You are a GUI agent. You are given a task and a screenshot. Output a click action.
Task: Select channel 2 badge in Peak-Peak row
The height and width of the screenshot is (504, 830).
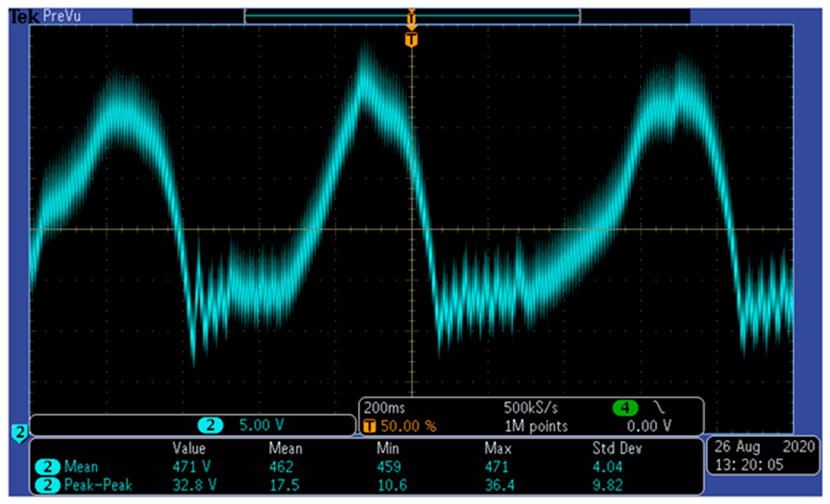(48, 486)
